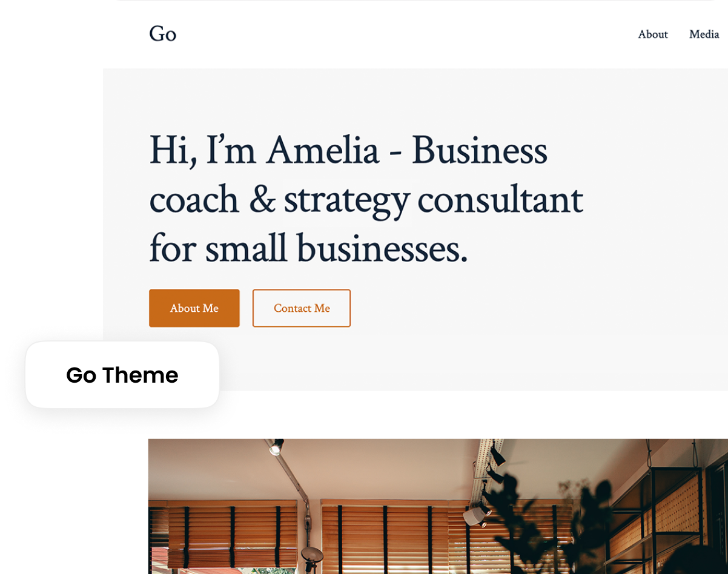Open the About navigation link
Image resolution: width=728 pixels, height=574 pixels.
pos(652,35)
